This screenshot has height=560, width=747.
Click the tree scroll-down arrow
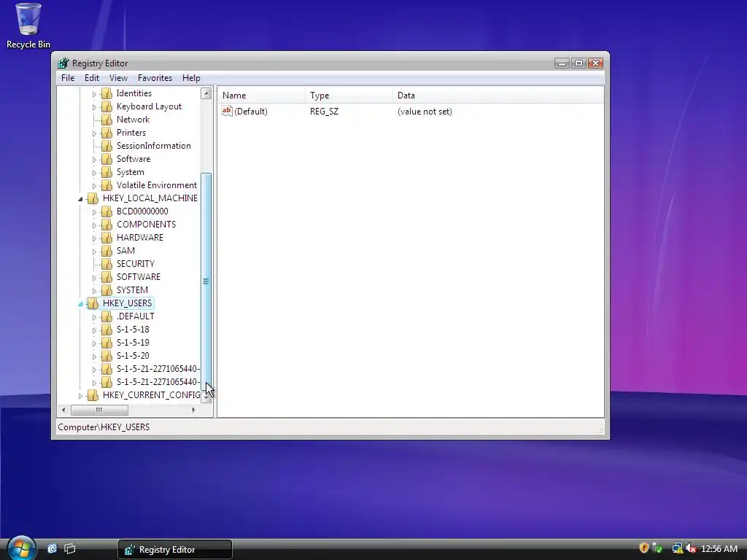click(x=206, y=397)
